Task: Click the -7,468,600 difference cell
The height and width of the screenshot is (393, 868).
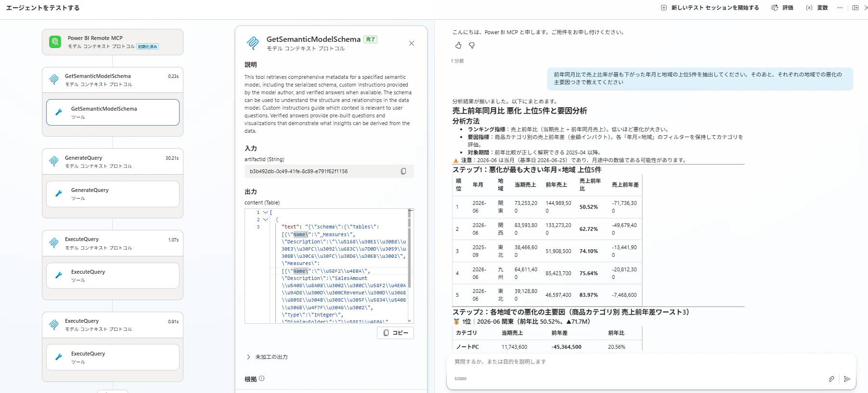Action: [624, 295]
